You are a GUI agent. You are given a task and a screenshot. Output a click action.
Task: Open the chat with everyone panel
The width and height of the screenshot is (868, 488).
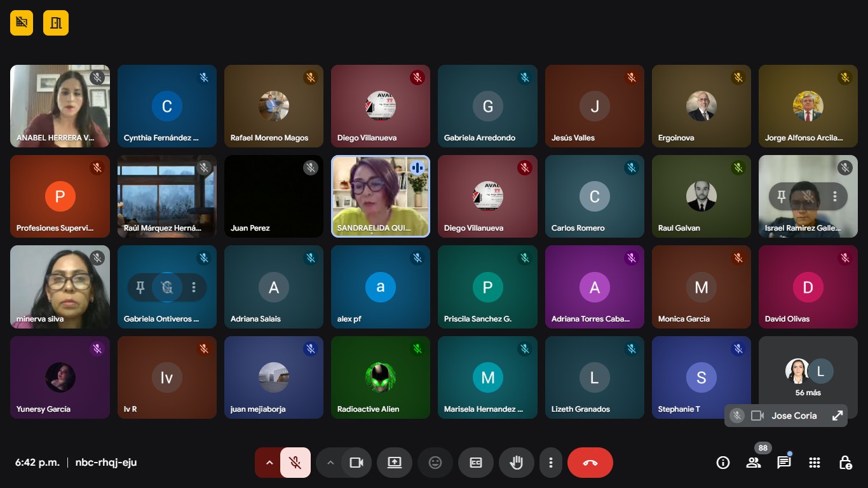coord(784,463)
